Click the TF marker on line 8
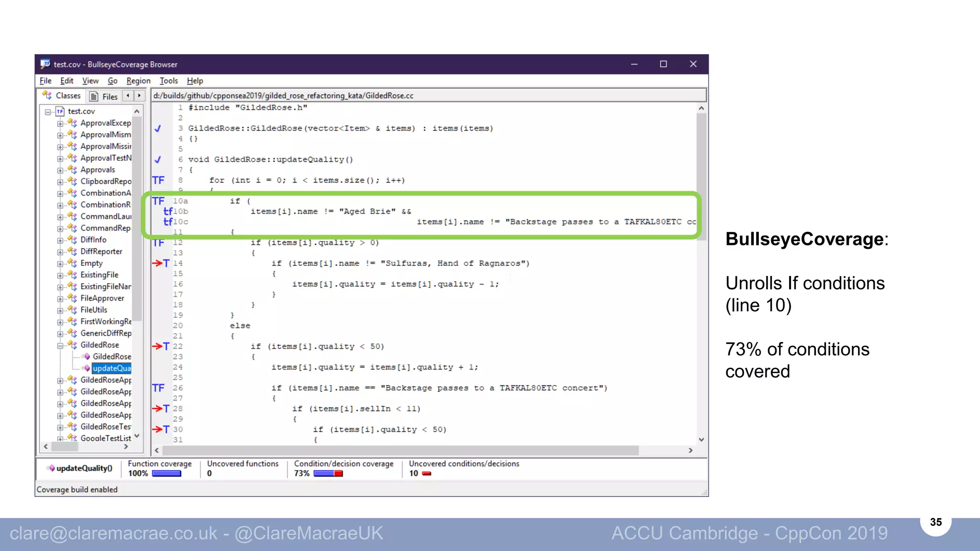 [158, 180]
